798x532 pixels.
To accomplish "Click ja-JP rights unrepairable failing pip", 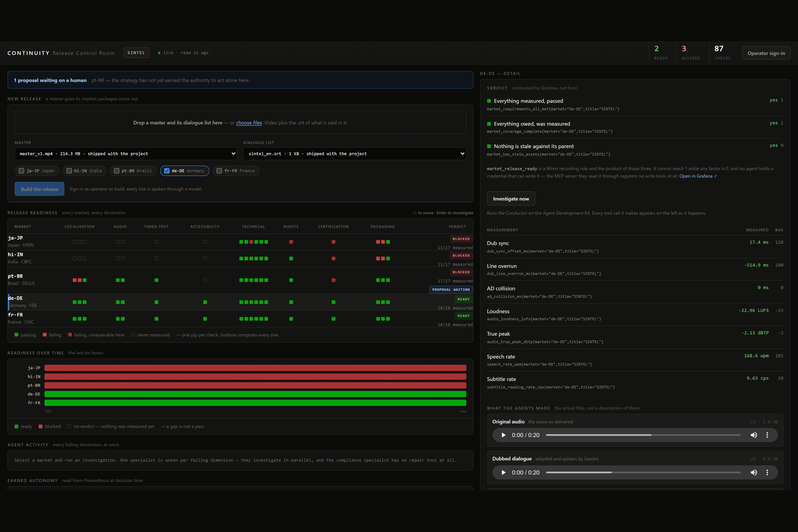I will tap(291, 242).
